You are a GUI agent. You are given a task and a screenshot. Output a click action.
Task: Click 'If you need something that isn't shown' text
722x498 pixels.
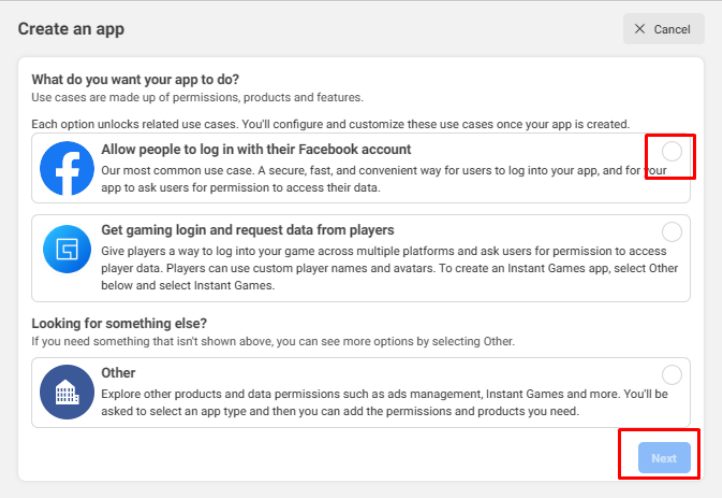[273, 342]
